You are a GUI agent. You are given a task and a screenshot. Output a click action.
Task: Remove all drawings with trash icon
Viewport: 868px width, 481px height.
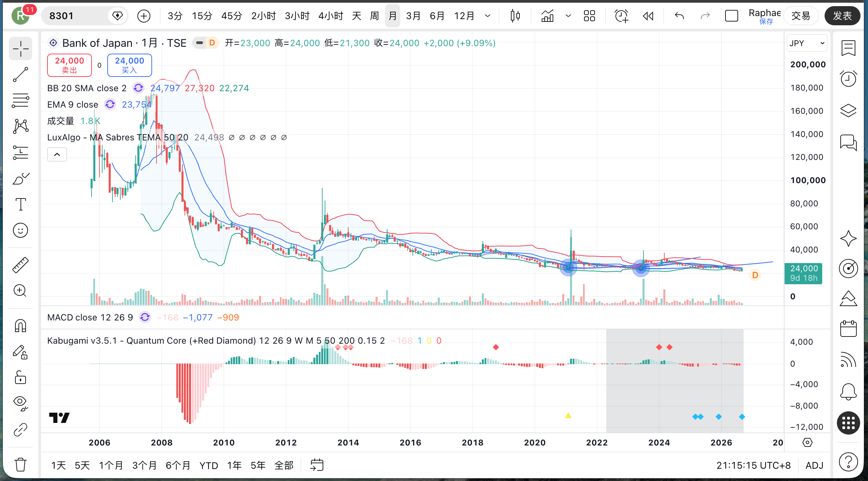pyautogui.click(x=21, y=465)
